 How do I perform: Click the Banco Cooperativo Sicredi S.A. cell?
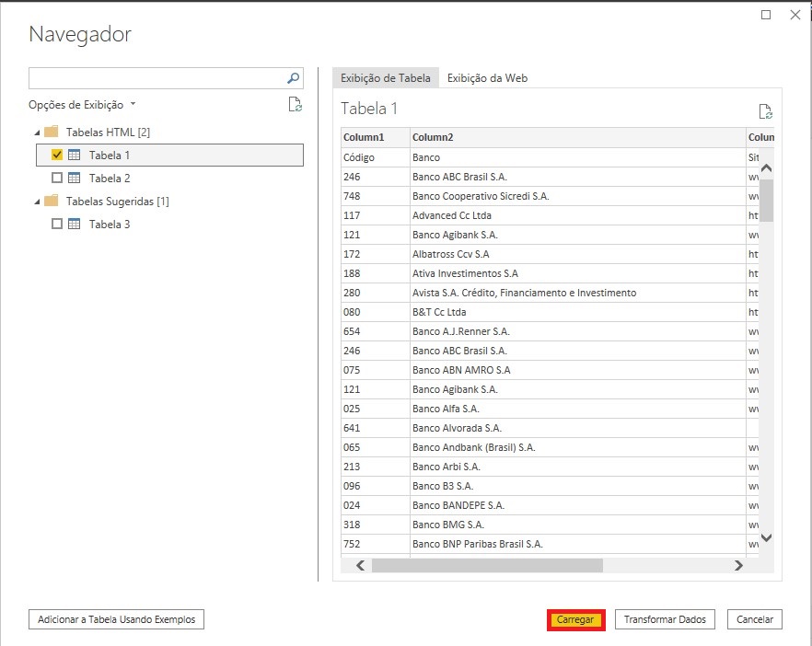pyautogui.click(x=578, y=196)
